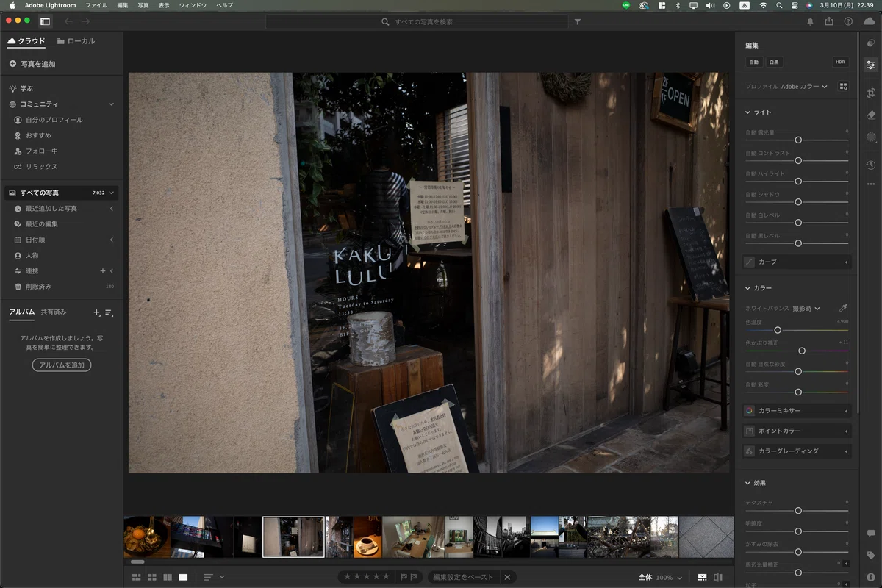
Task: Open the zoom 100% dropdown
Action: 668,578
